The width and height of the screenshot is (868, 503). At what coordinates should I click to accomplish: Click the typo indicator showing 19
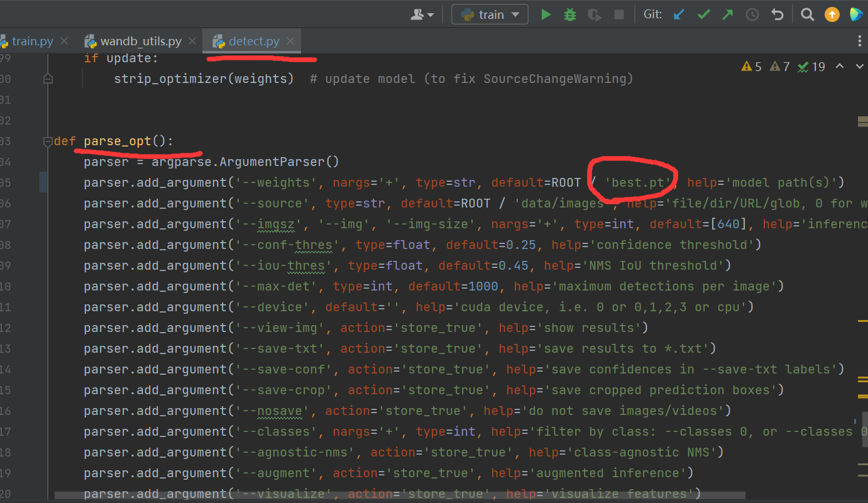811,67
